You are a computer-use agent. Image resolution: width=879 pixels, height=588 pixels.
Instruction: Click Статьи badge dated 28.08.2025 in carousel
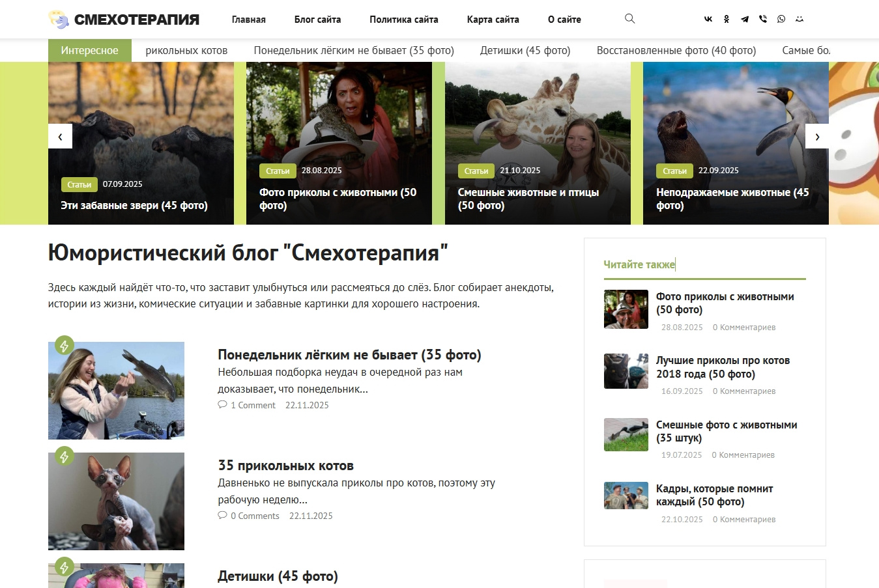point(278,171)
